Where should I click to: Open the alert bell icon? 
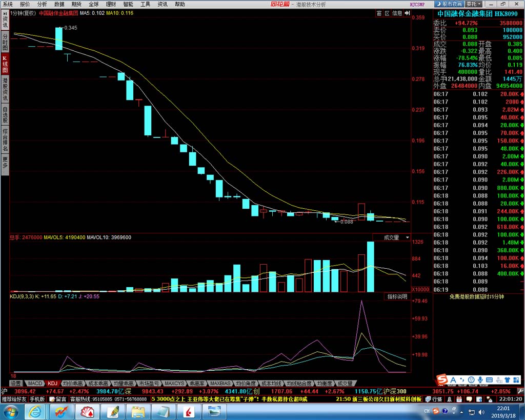[449, 399]
